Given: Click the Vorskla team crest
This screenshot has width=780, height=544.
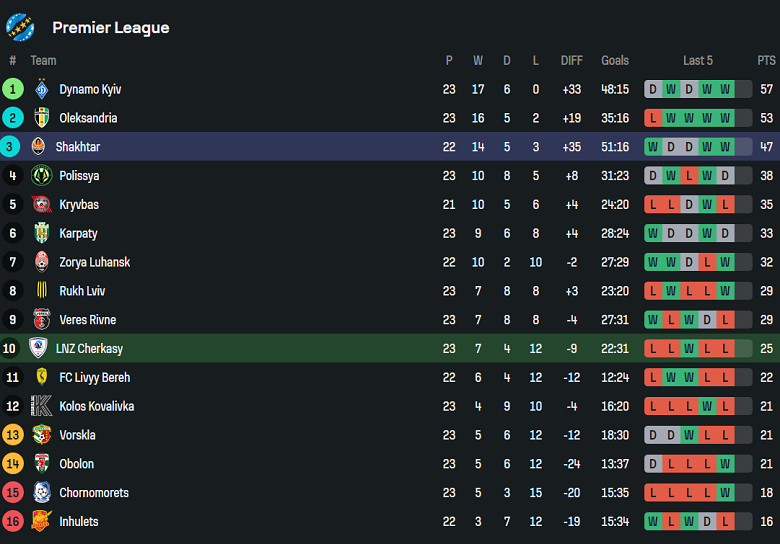Looking at the screenshot, I should pos(41,435).
